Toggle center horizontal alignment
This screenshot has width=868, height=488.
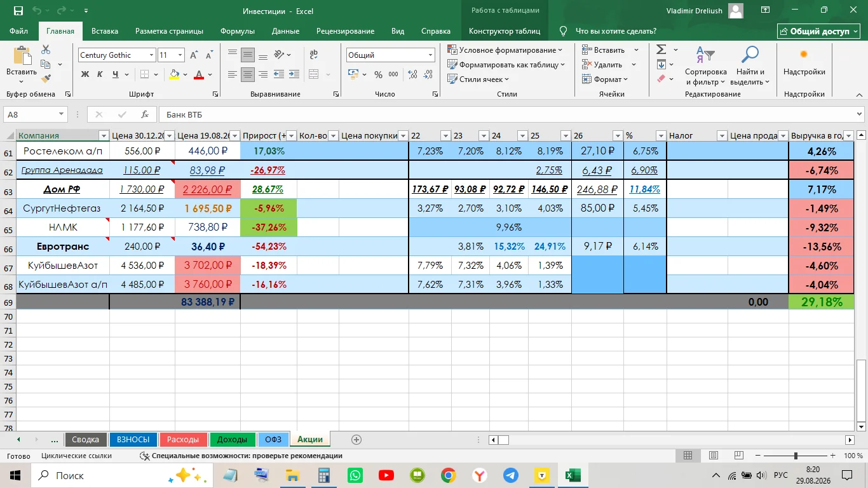tap(248, 74)
